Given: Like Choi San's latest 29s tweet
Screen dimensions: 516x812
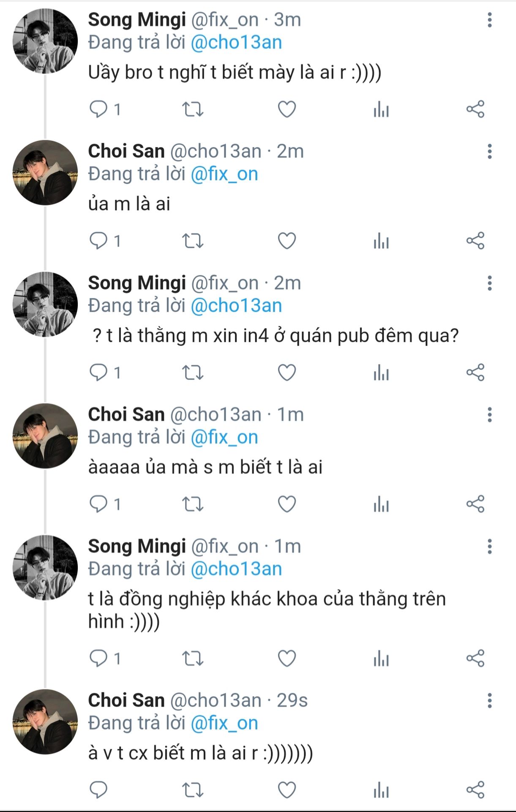Looking at the screenshot, I should 287,790.
